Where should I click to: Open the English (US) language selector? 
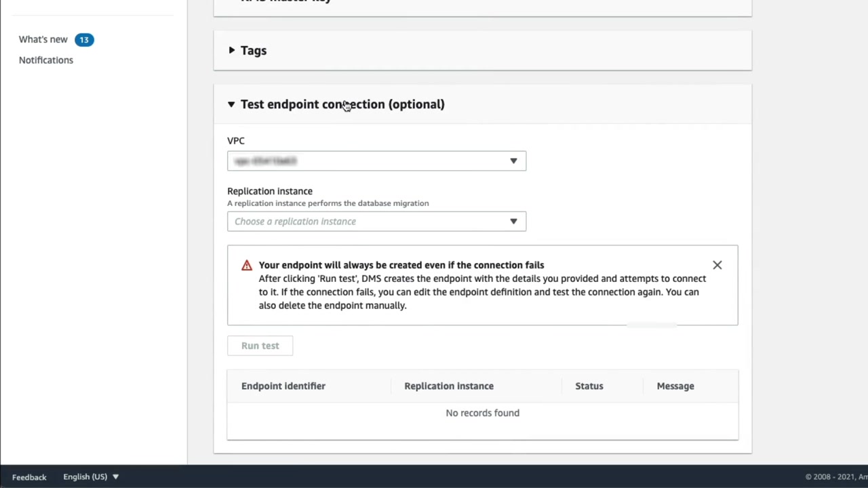pos(85,477)
